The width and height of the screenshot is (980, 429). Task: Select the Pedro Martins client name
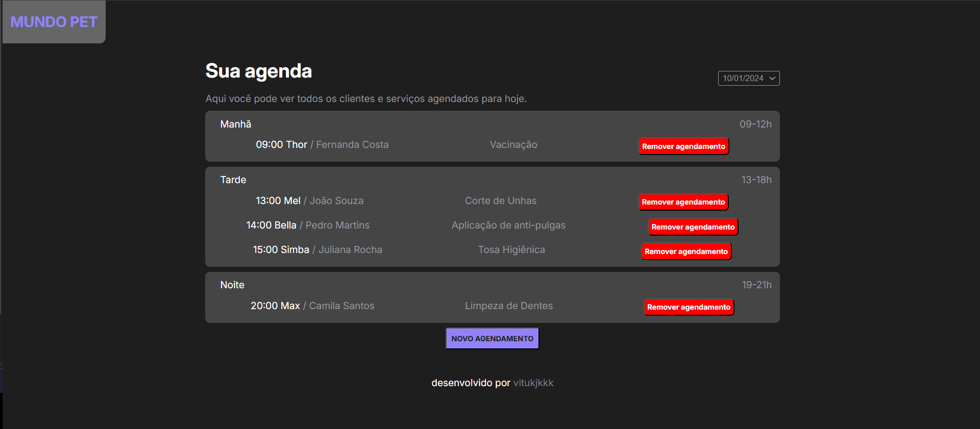point(337,225)
